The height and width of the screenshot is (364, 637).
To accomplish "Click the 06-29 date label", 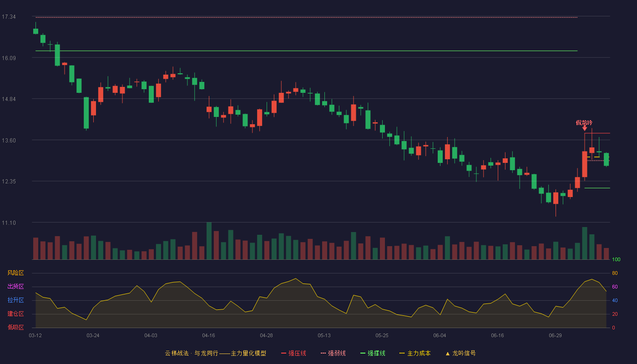I will pos(555,335).
